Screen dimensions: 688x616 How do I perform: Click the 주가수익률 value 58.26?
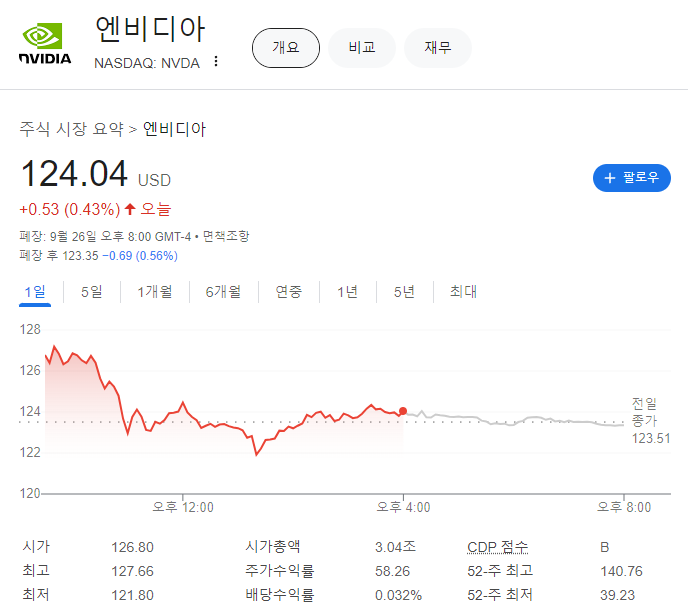tap(392, 571)
